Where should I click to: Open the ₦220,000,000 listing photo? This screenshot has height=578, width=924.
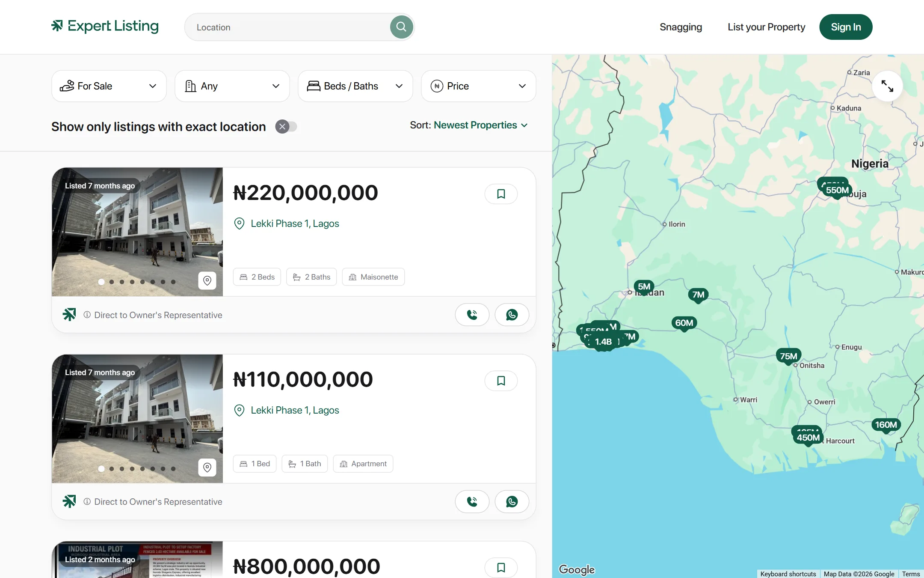point(137,232)
